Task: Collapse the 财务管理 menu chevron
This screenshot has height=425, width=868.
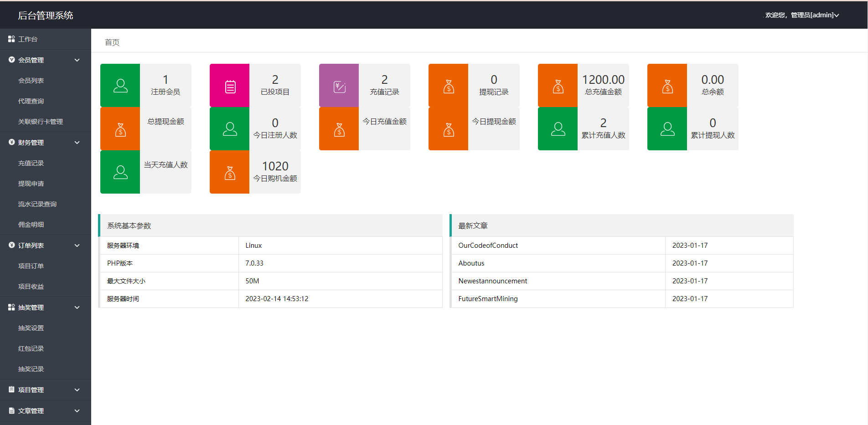Action: pyautogui.click(x=77, y=143)
